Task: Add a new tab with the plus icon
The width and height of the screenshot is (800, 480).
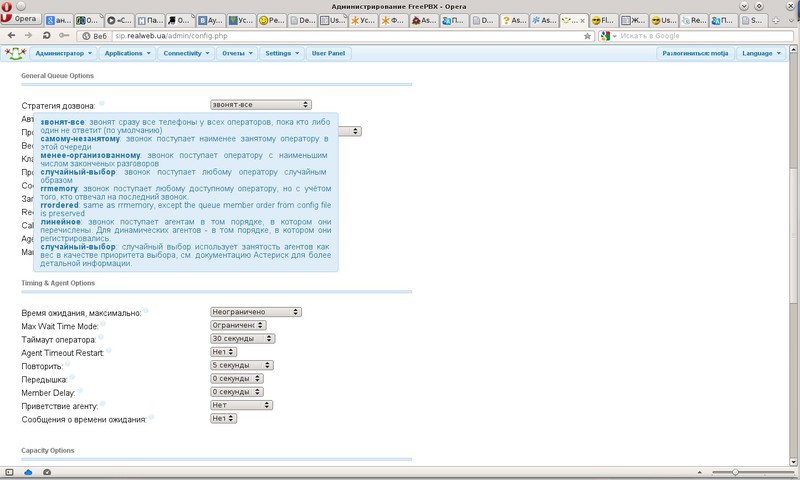Action: click(776, 20)
